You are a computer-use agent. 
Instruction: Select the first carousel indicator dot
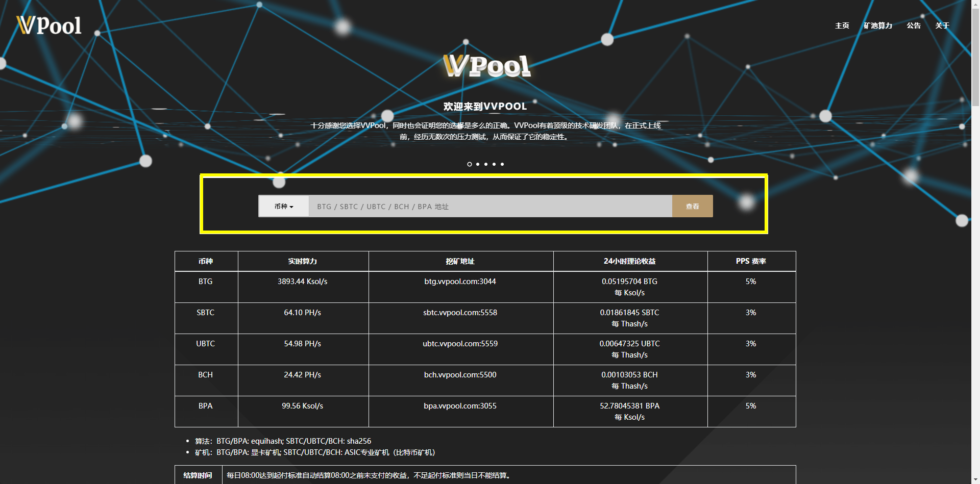[470, 164]
